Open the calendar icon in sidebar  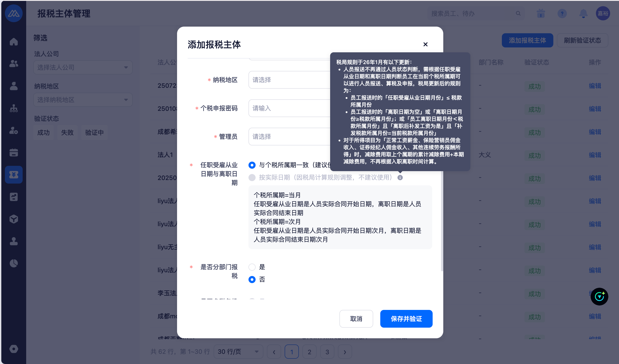[x=14, y=153]
